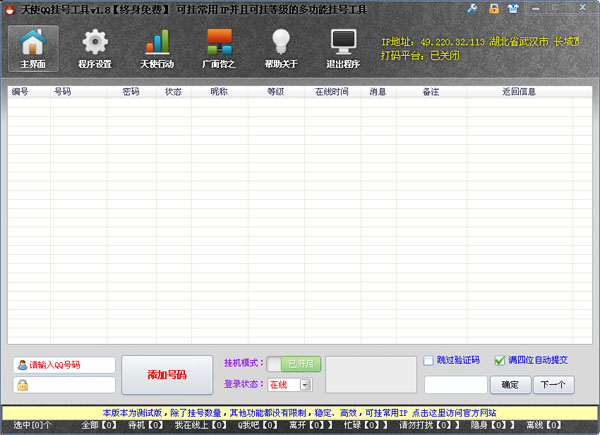600x435 pixels.
Task: Enable the 跳过验证码 checkbox
Action: [429, 360]
